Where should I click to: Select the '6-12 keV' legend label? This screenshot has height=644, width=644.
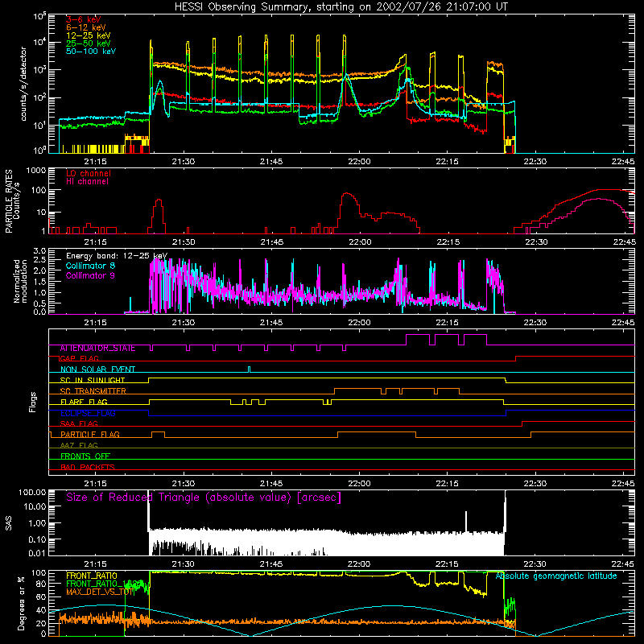coord(86,27)
